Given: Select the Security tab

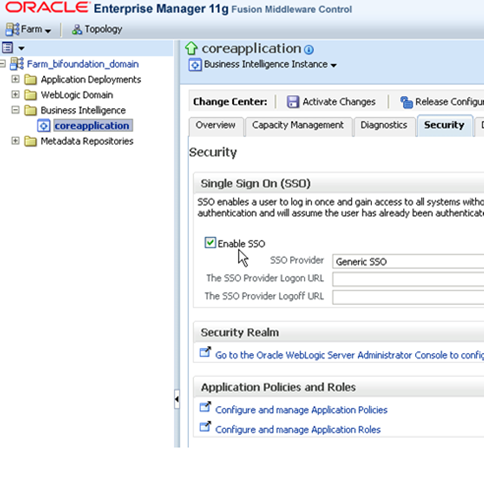Looking at the screenshot, I should (x=444, y=126).
